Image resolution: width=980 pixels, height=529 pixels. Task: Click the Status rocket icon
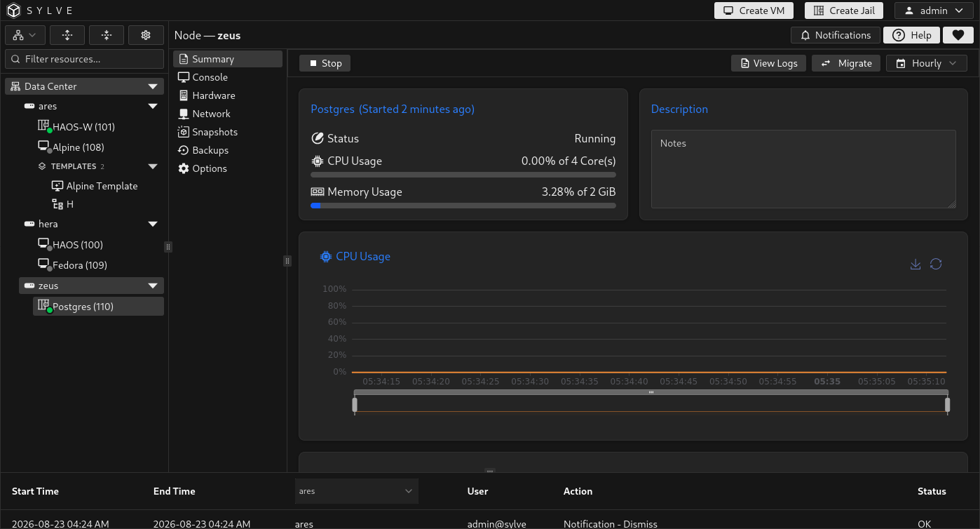point(318,138)
